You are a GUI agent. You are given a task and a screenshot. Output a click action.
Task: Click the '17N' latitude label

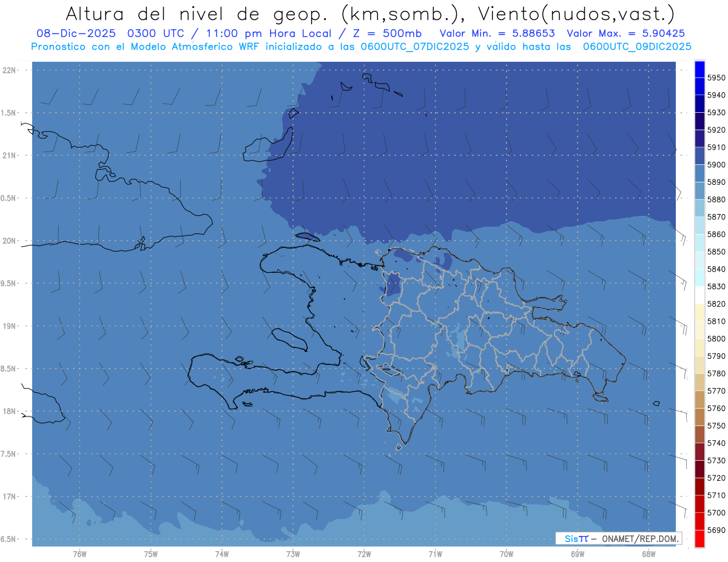tap(10, 497)
